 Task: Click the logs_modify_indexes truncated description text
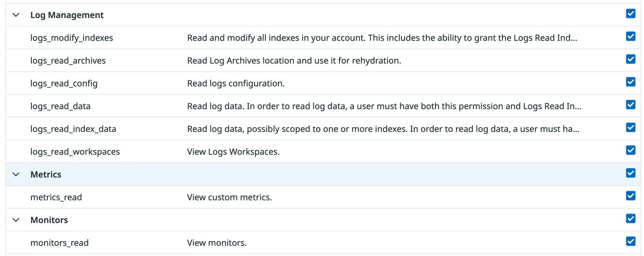382,38
